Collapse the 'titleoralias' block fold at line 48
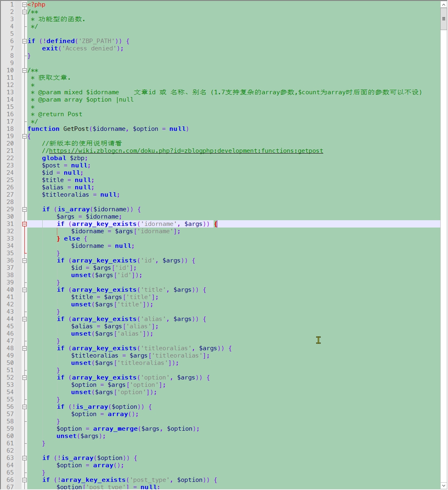The width and height of the screenshot is (448, 490). tap(24, 348)
